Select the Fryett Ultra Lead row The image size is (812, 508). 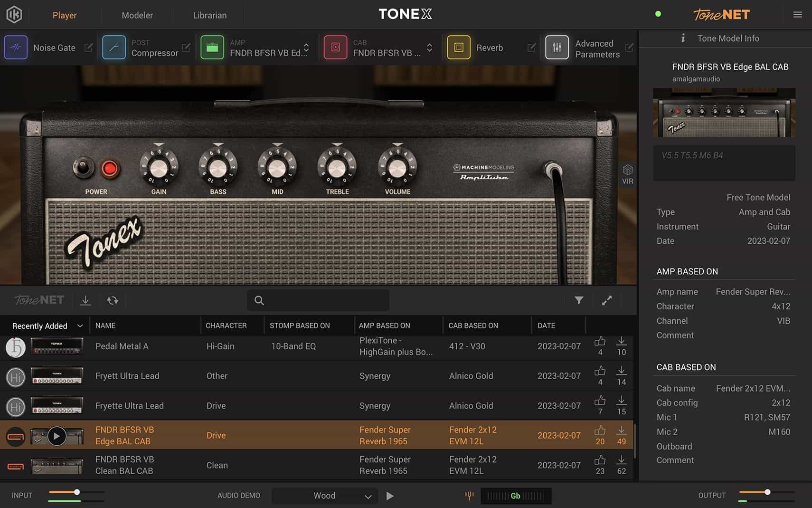[317, 376]
